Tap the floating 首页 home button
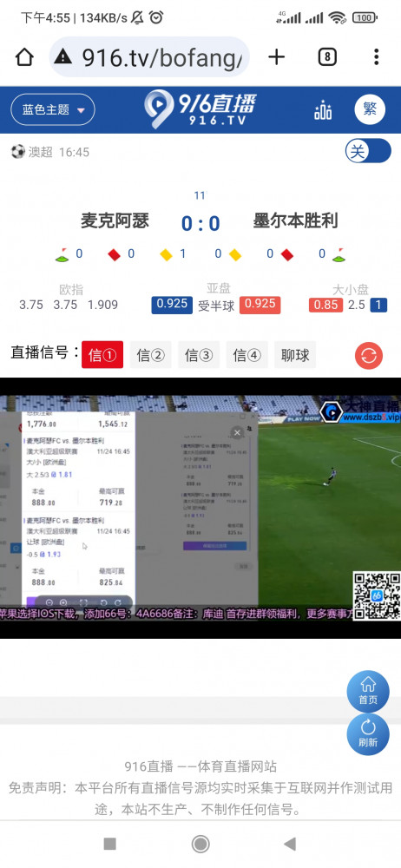Image resolution: width=401 pixels, height=868 pixels. tap(368, 692)
